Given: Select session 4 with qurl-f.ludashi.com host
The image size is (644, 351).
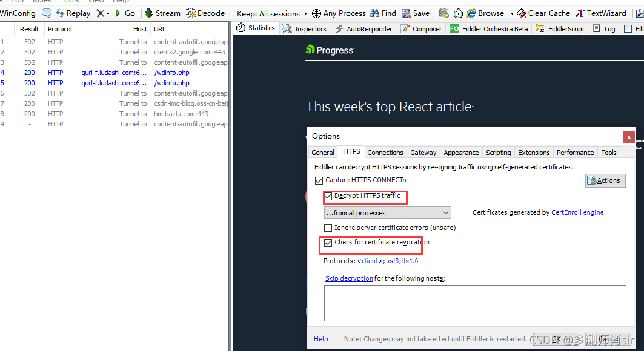Looking at the screenshot, I should coord(114,73).
